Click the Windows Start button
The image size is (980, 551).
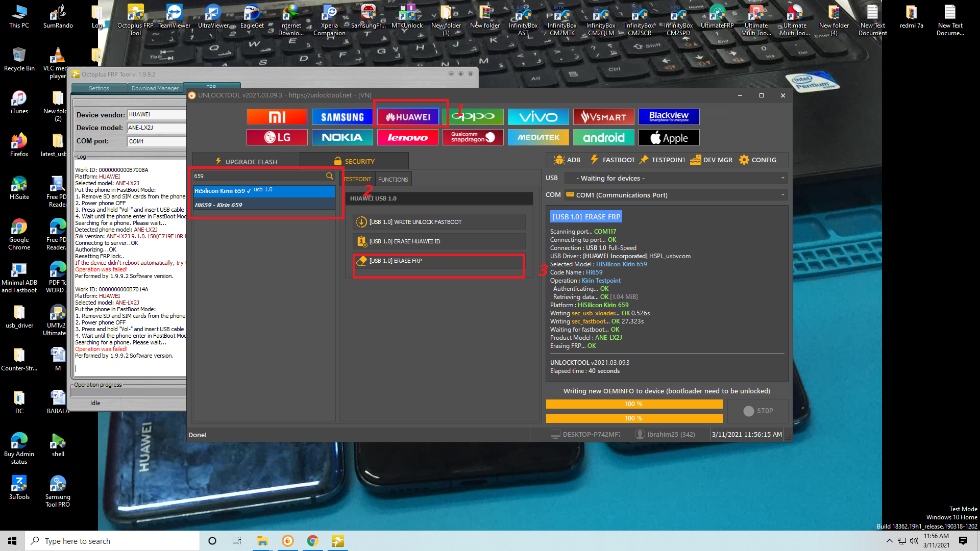pyautogui.click(x=12, y=541)
